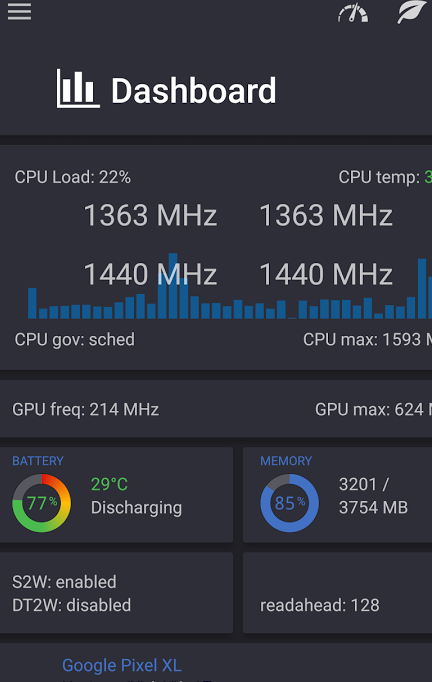Image resolution: width=432 pixels, height=682 pixels.
Task: Tap the CPU gov: sched label
Action: (x=75, y=339)
